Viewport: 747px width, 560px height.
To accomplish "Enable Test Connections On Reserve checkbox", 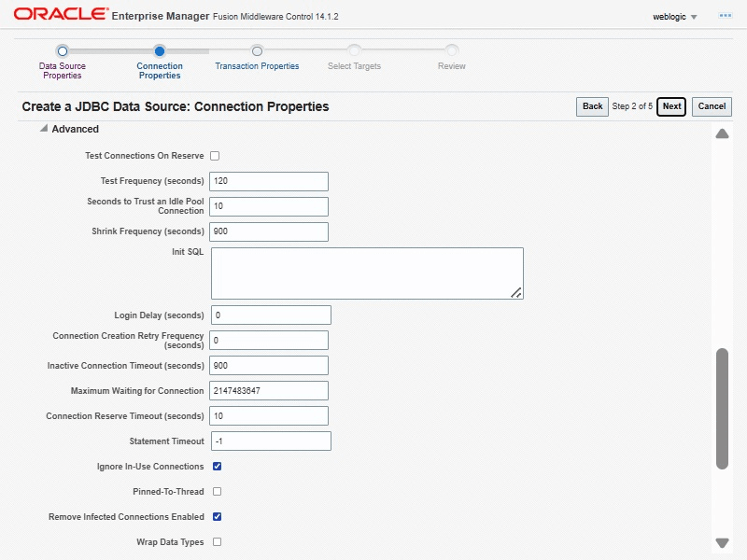I will click(x=215, y=156).
